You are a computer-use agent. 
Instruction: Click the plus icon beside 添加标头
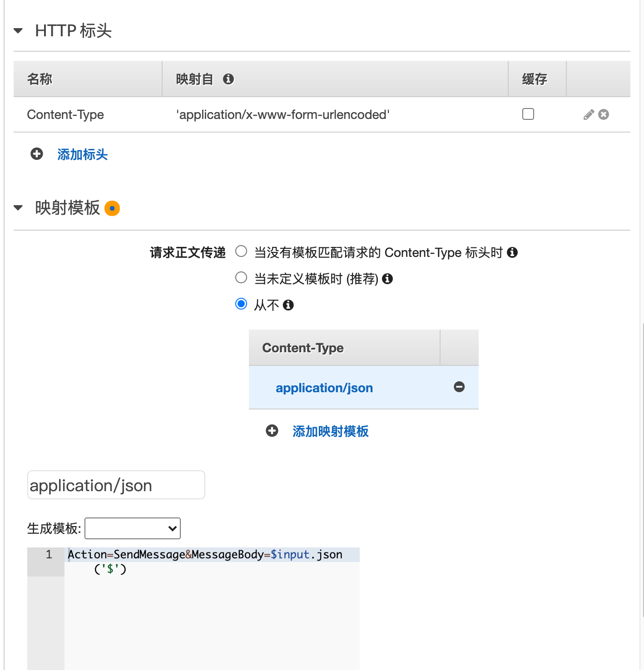coord(37,154)
